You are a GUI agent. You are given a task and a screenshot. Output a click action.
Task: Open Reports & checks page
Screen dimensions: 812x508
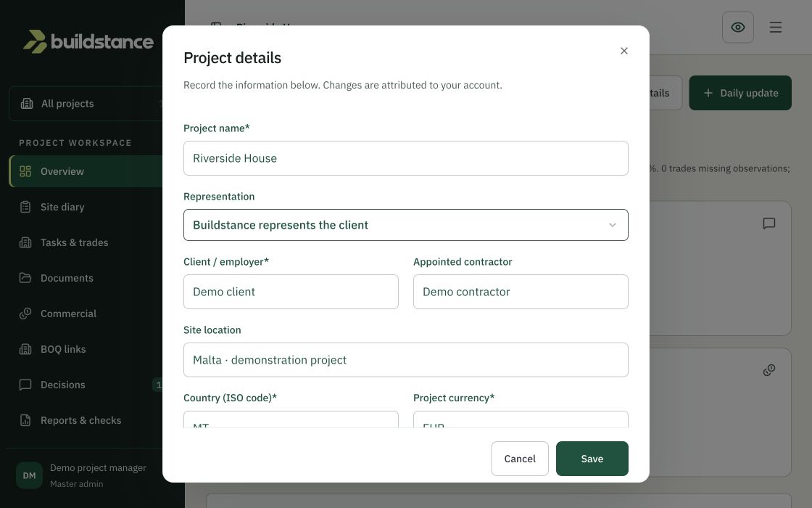(x=86, y=420)
